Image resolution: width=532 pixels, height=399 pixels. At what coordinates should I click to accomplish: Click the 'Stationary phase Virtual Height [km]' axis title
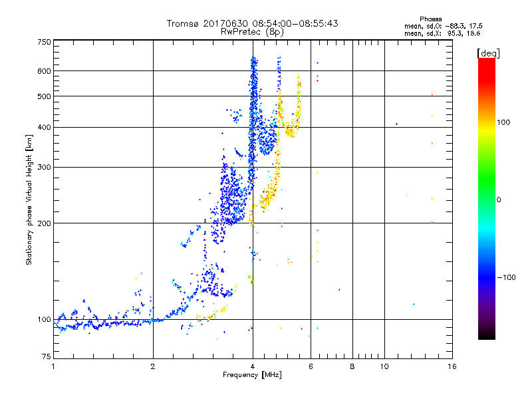tap(29, 199)
